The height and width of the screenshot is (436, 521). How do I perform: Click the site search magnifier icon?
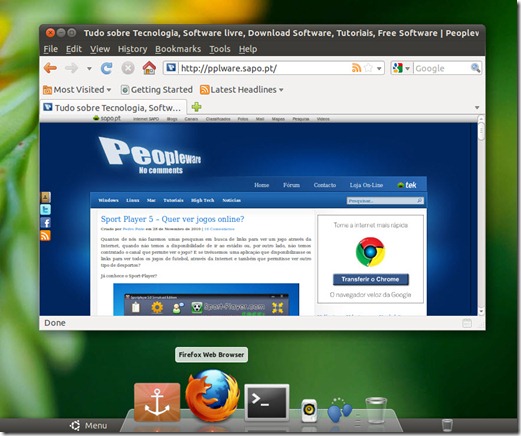point(420,201)
